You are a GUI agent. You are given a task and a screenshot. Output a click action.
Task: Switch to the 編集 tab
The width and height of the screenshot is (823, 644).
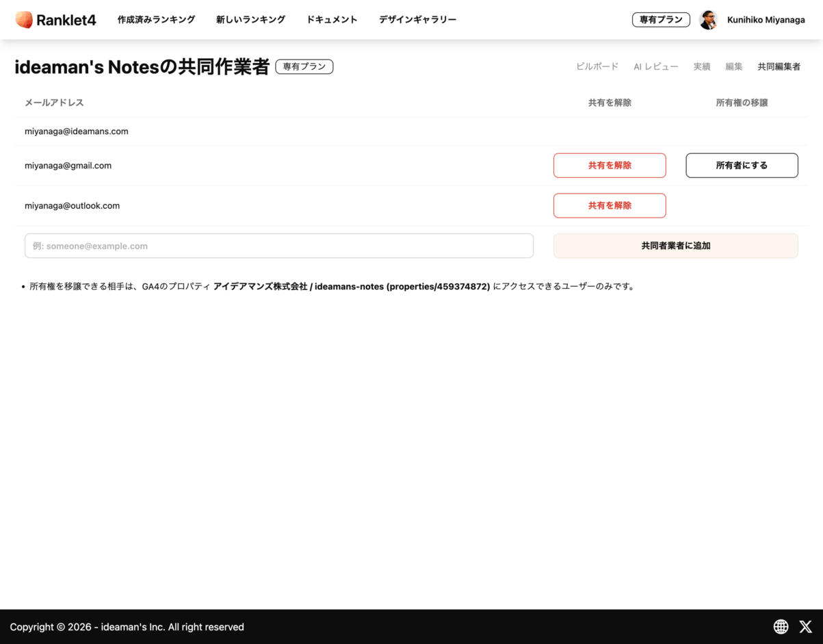pos(733,66)
